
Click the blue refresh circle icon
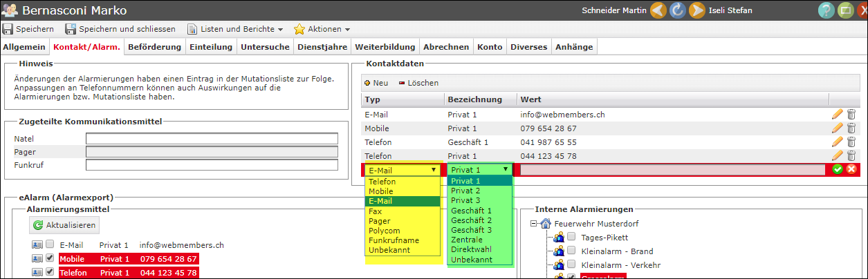(678, 10)
